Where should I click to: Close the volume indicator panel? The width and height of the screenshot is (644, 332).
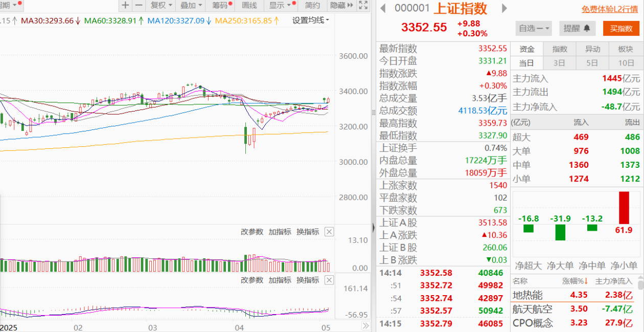(x=329, y=232)
